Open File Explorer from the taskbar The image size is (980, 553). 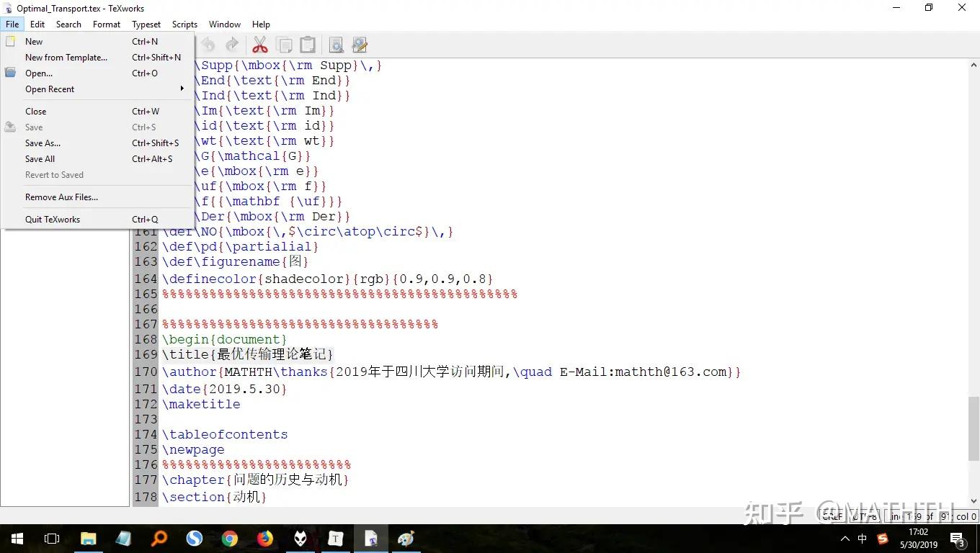click(88, 539)
